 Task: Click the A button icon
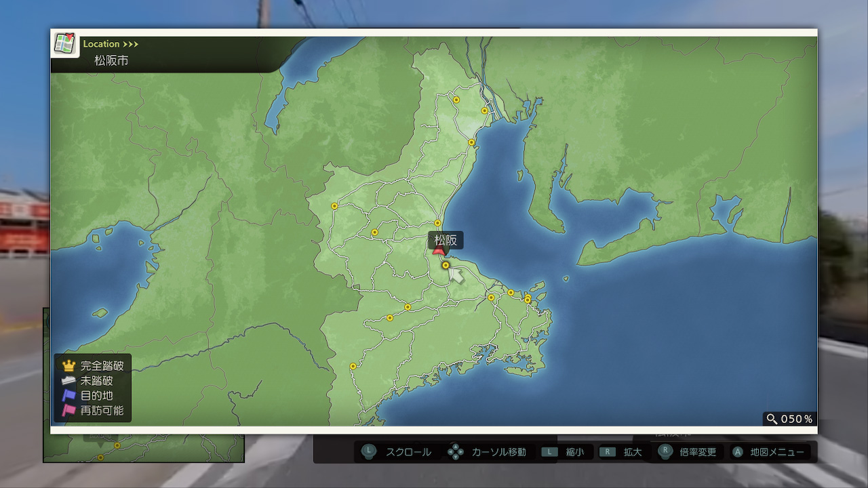tap(737, 452)
